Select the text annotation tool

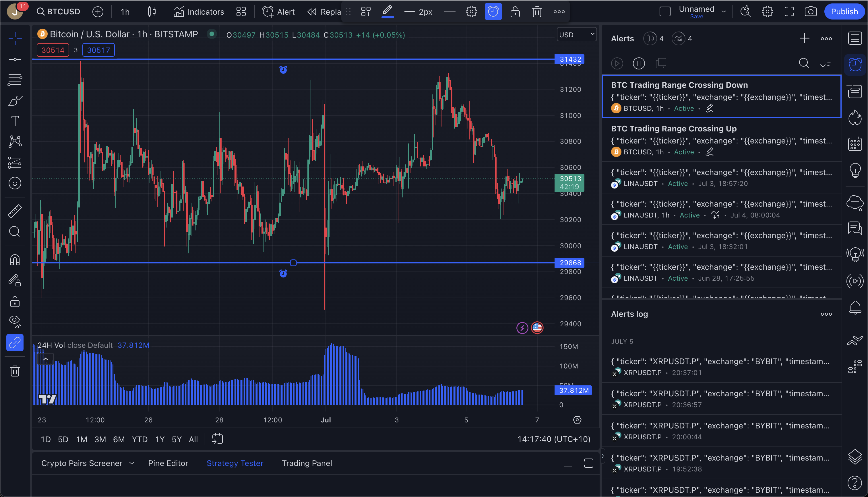coord(15,121)
